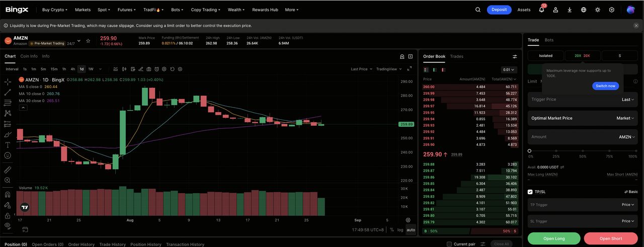This screenshot has height=247, width=644.
Task: Toggle light/dark theme sun icon
Action: pyautogui.click(x=598, y=10)
